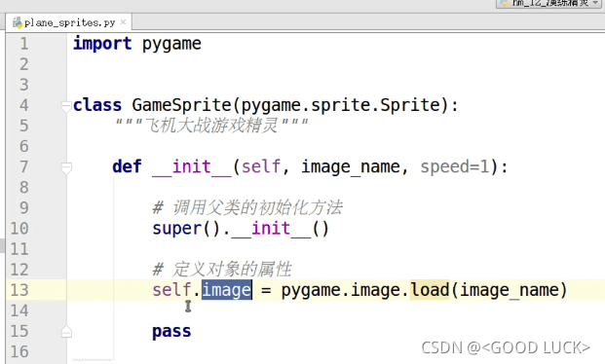
Task: Click the 定义对象的属性 comment line
Action: click(x=222, y=270)
